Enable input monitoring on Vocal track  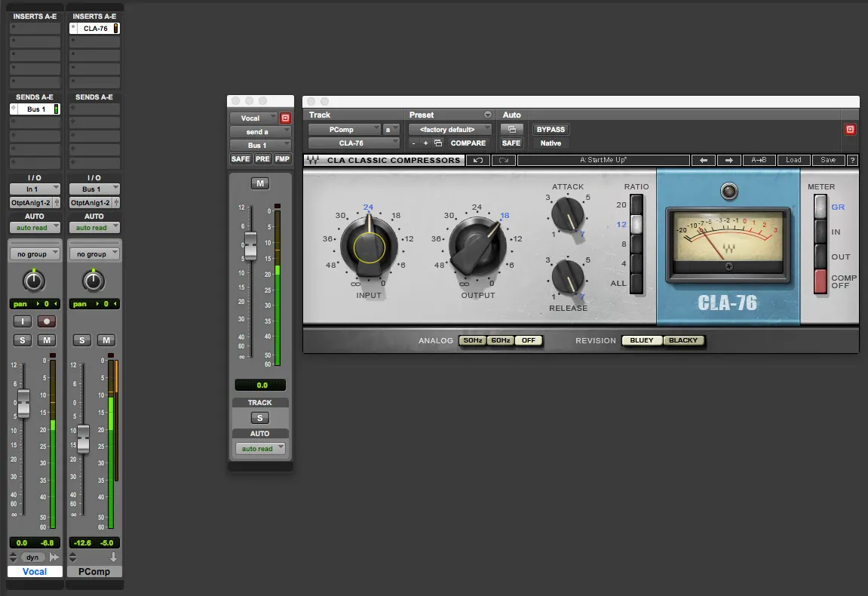pos(22,321)
